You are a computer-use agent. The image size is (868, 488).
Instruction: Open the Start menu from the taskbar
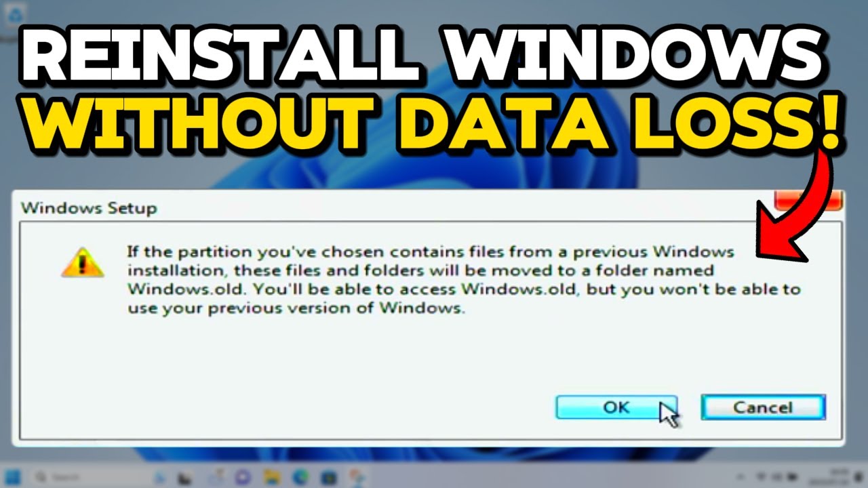click(x=13, y=478)
